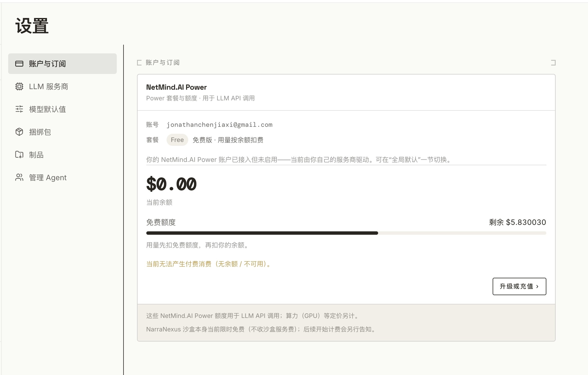
Task: Click the 算力（GPU）等定价另计 footer line
Action: pyautogui.click(x=253, y=316)
